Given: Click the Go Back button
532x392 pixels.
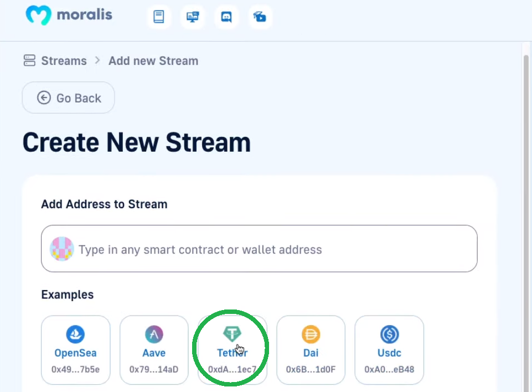Looking at the screenshot, I should (68, 98).
